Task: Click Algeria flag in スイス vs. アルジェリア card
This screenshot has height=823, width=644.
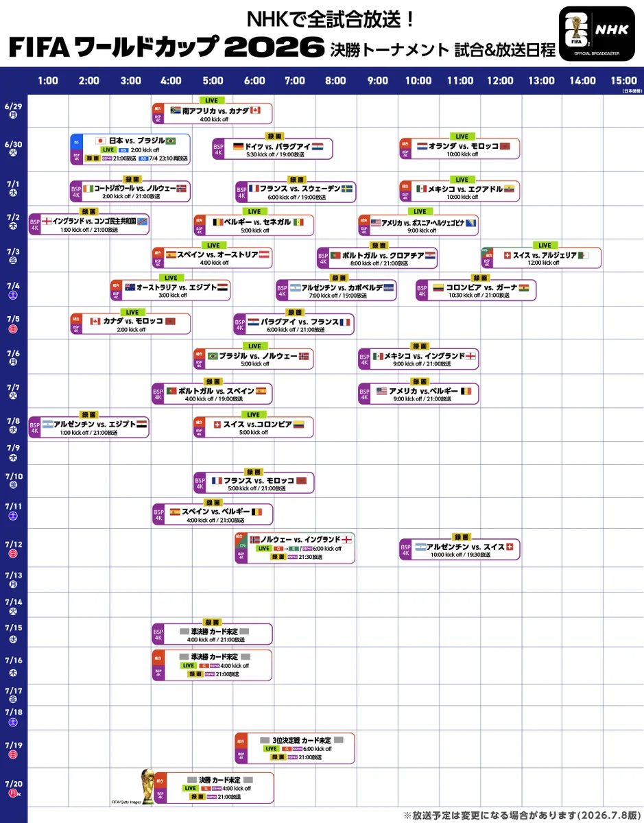Action: click(x=582, y=254)
